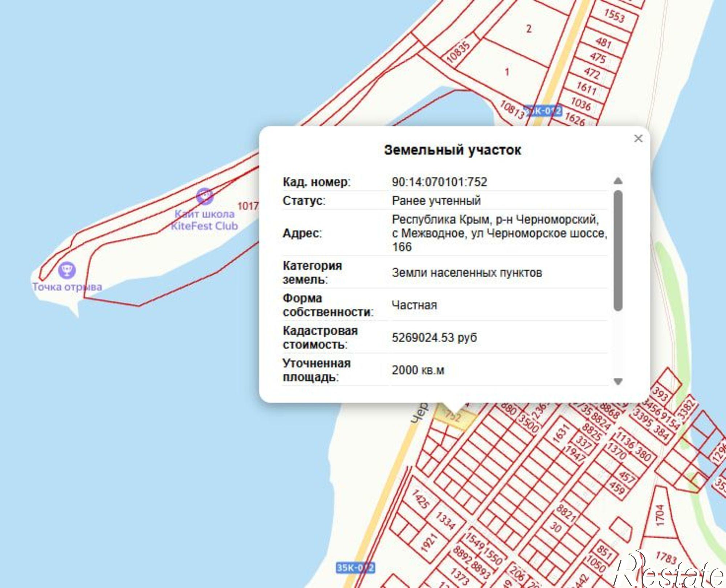Screen dimensions: 726x588
Task: Click the upper 35К-012 road badge
Action: (543, 111)
